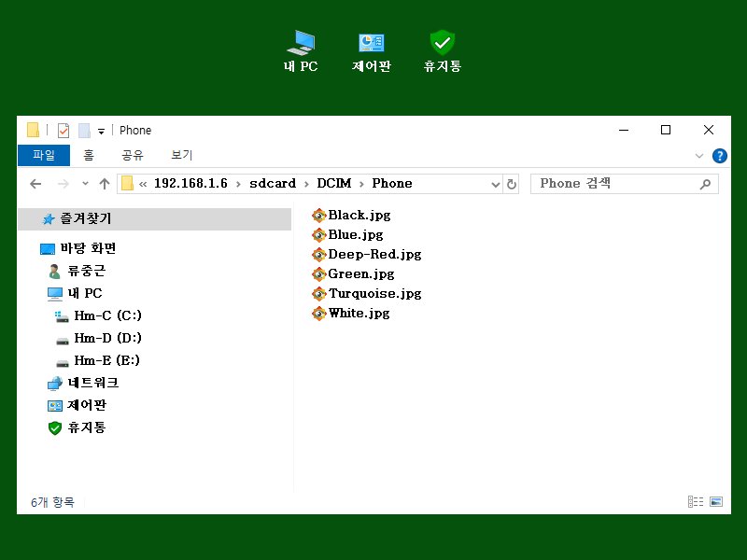Click the properties checkmark quick access icon
This screenshot has height=560, width=747.
click(63, 130)
